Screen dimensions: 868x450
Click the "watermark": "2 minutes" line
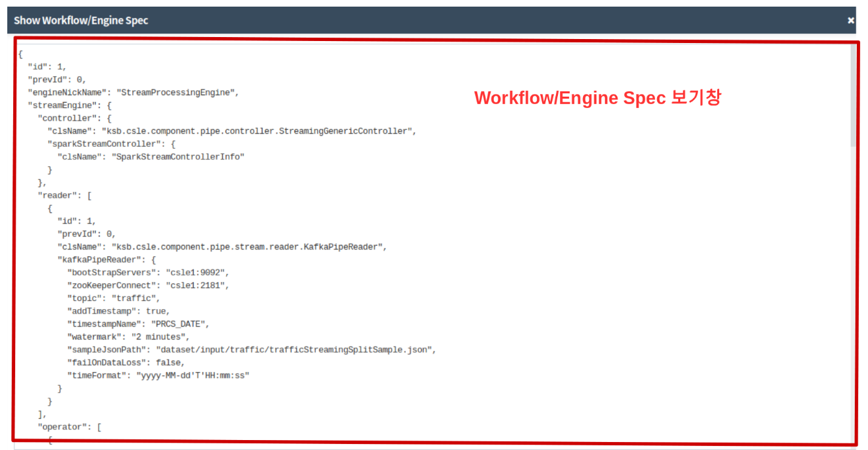pyautogui.click(x=128, y=337)
